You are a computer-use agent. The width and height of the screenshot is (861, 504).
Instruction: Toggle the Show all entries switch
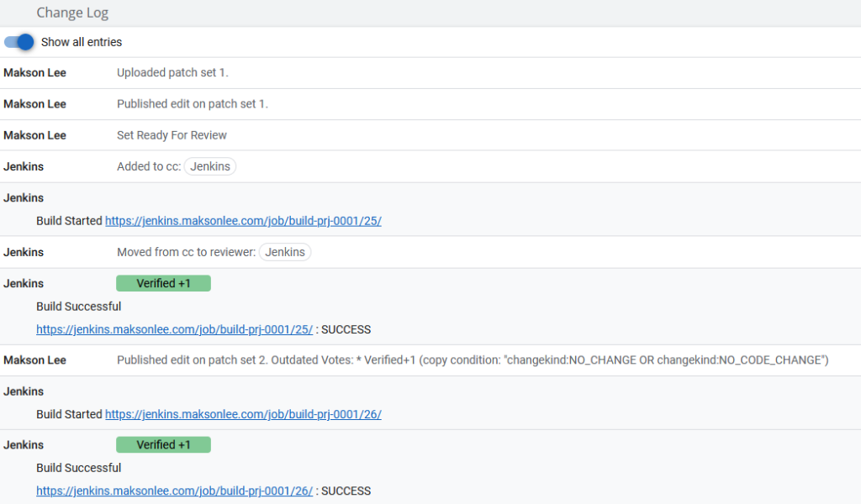point(19,42)
